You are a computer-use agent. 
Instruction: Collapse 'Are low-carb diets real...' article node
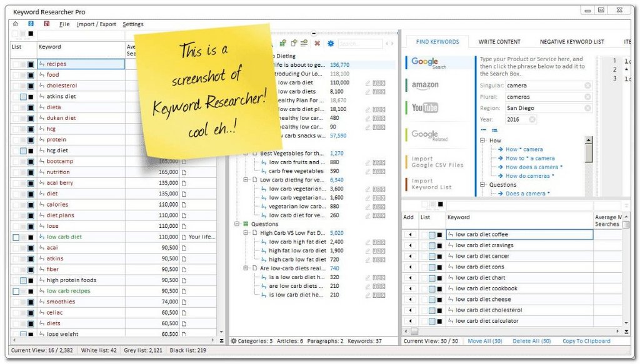(246, 268)
